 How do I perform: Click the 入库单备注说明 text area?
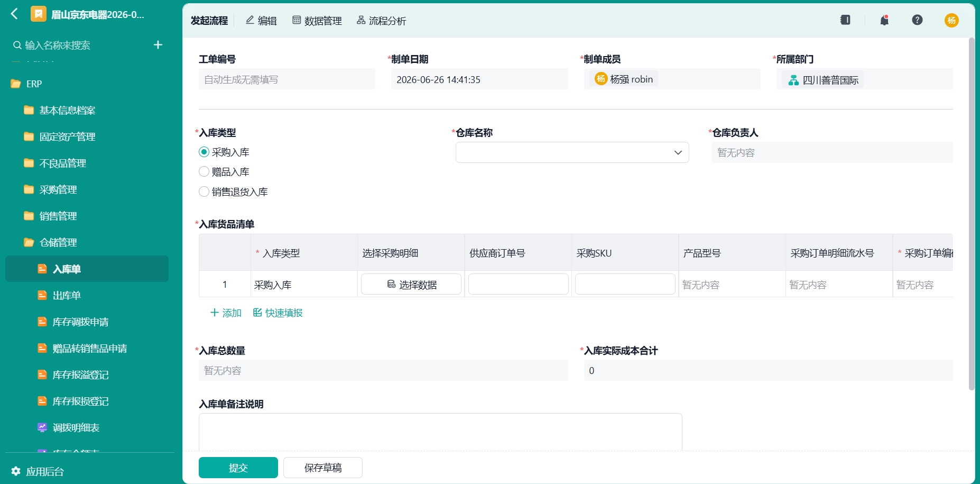coord(440,432)
